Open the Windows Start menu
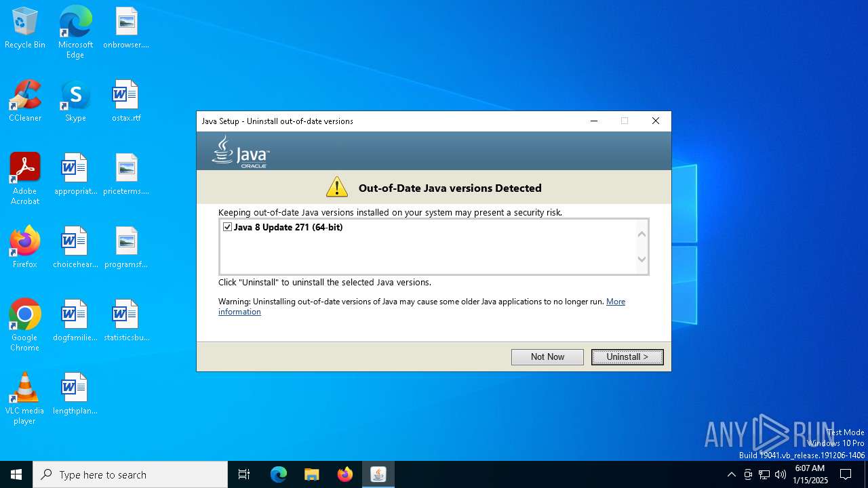The width and height of the screenshot is (868, 488). point(16,474)
